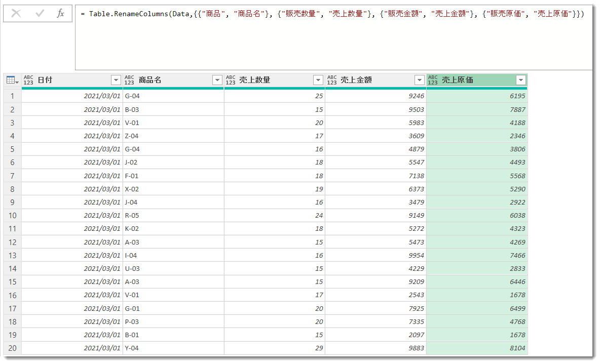Click cell X-02 in row 8
Viewport: 600px width, 364px height.
point(173,189)
